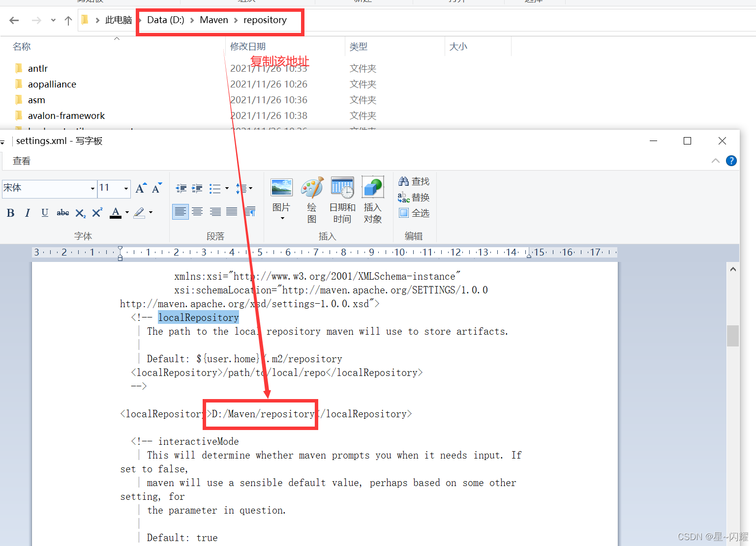Switch to the 查看 ribbon tab
This screenshot has width=756, height=546.
(x=22, y=161)
